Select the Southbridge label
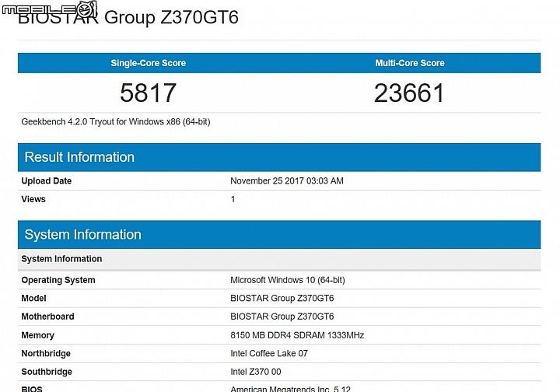The image size is (560, 392). [x=47, y=372]
